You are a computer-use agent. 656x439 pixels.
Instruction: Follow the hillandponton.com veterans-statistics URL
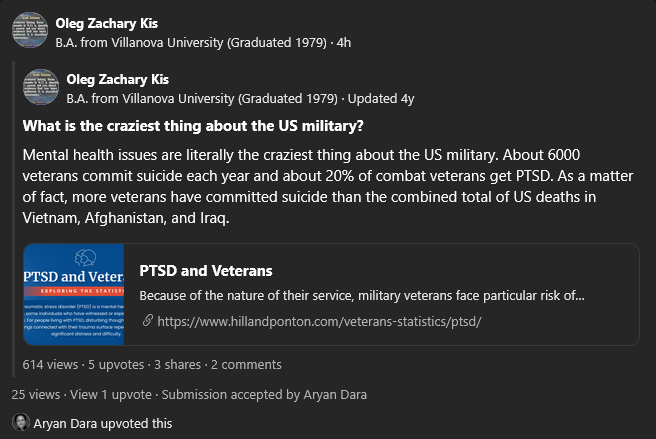pyautogui.click(x=319, y=321)
